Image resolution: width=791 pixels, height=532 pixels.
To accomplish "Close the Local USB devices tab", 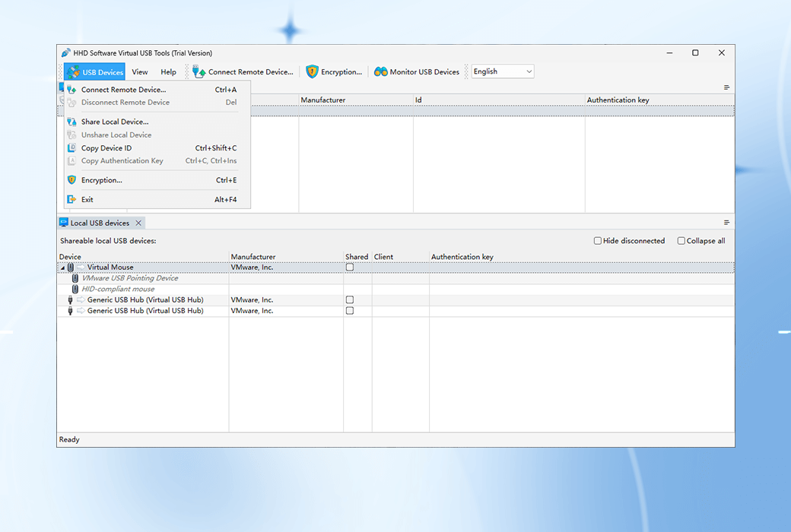I will 138,223.
